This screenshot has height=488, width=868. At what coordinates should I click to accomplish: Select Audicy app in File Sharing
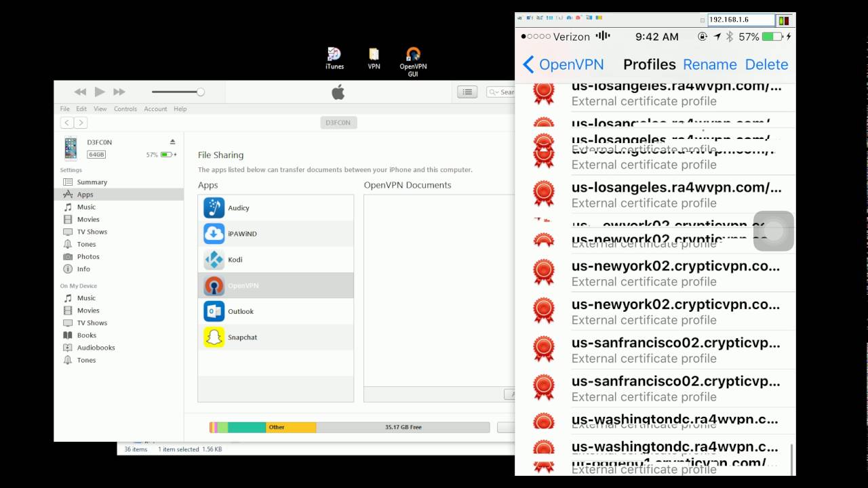(276, 208)
